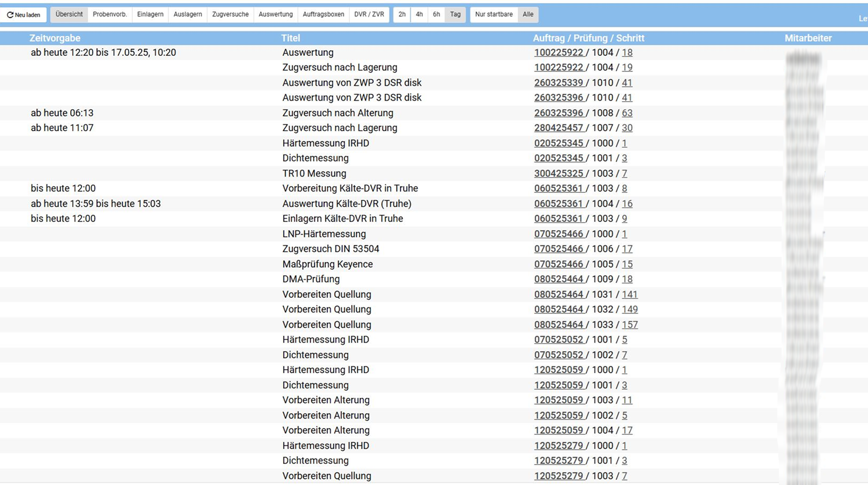The width and height of the screenshot is (868, 485).
Task: Switch to the Auswertung tab
Action: click(x=276, y=15)
